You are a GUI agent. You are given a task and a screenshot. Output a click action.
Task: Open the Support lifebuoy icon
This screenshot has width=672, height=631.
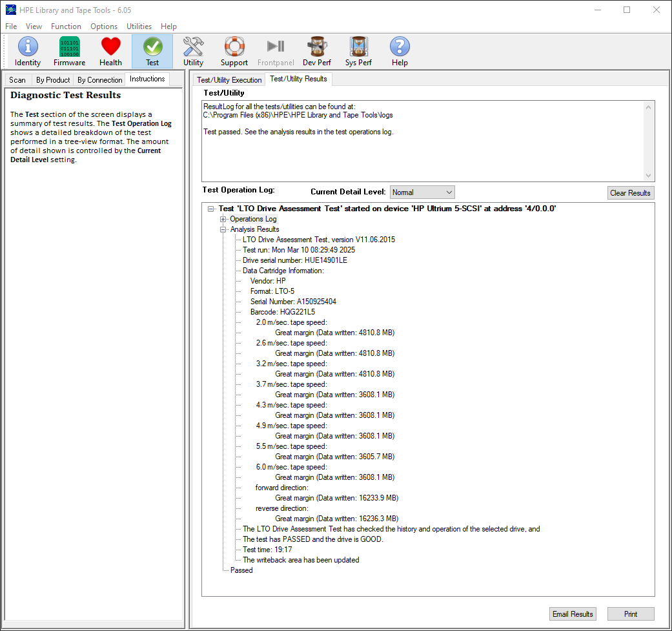click(x=234, y=52)
